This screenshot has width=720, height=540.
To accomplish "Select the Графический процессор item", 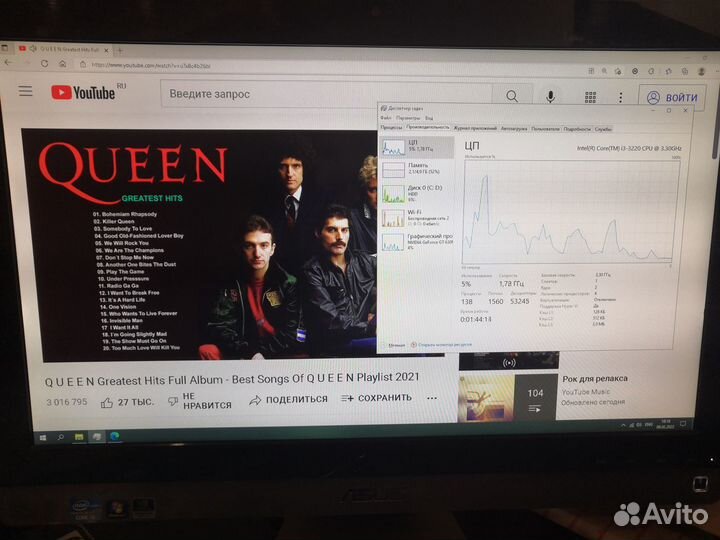I will click(417, 241).
